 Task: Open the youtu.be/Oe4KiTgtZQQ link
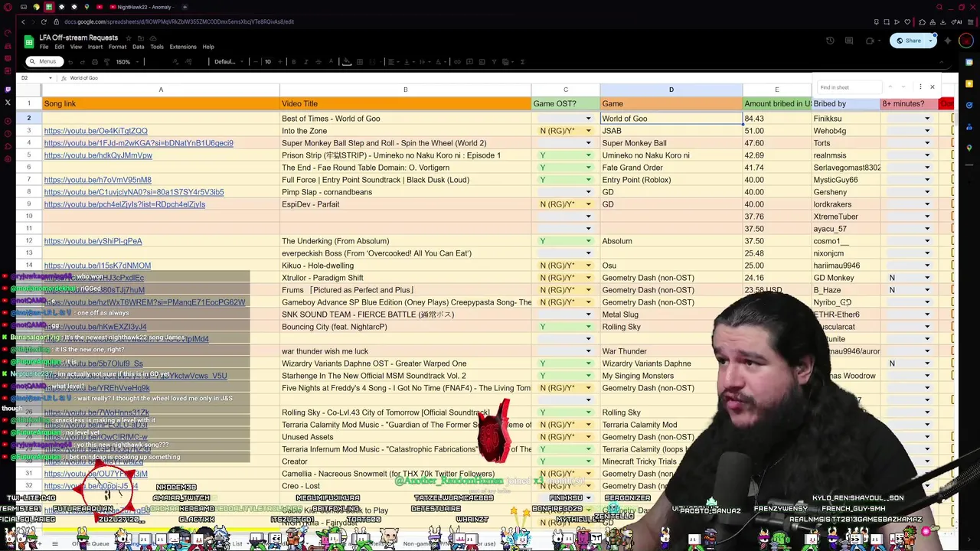click(96, 131)
